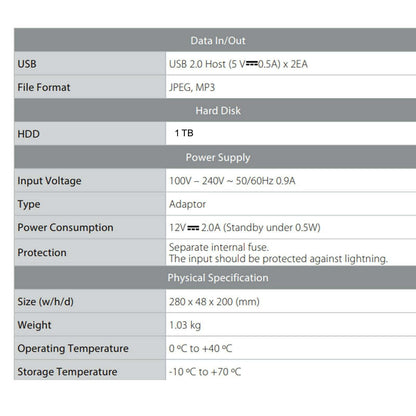Select the Operating Temperature label
The image size is (416, 416).
click(x=73, y=348)
